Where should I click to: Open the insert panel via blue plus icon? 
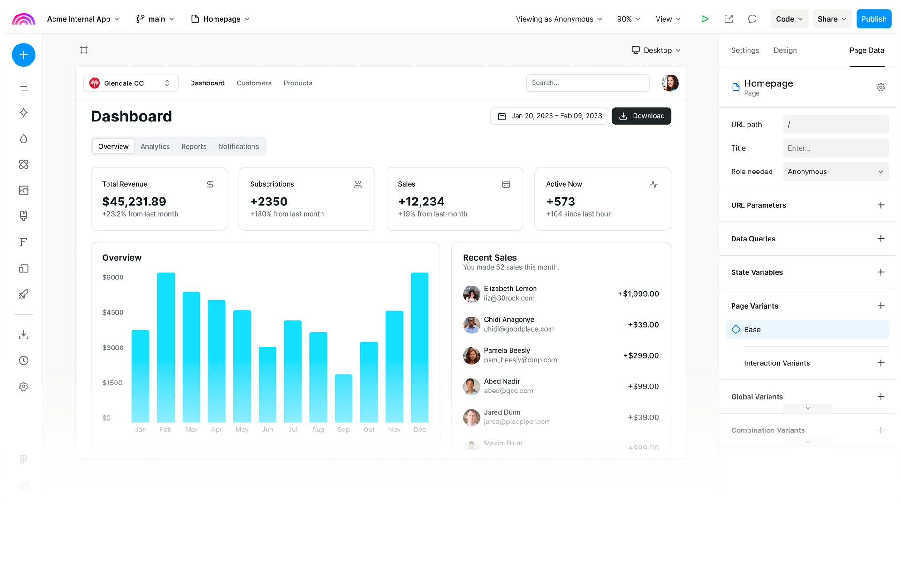23,55
